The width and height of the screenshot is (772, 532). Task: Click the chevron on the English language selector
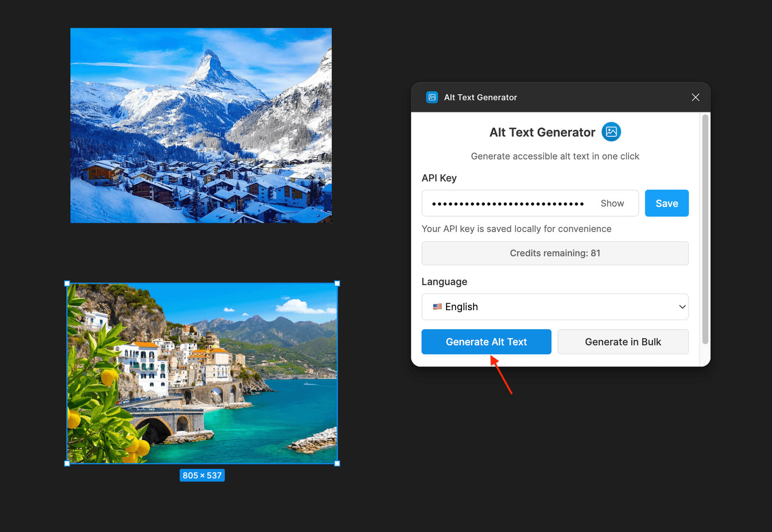tap(682, 307)
